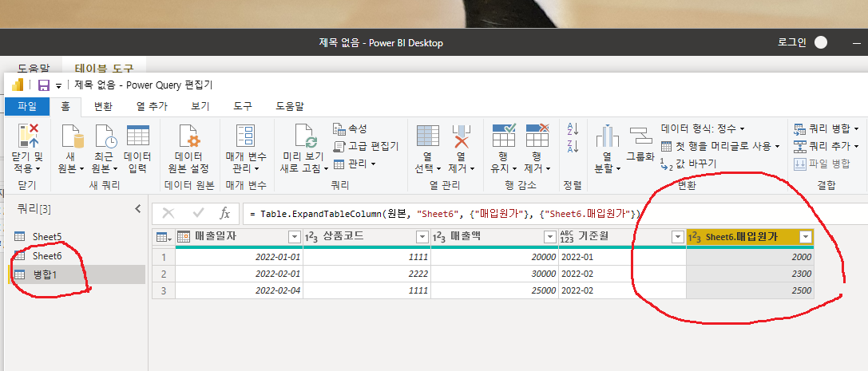The height and width of the screenshot is (371, 868).
Task: Select the 병합1 query
Action: coord(77,274)
